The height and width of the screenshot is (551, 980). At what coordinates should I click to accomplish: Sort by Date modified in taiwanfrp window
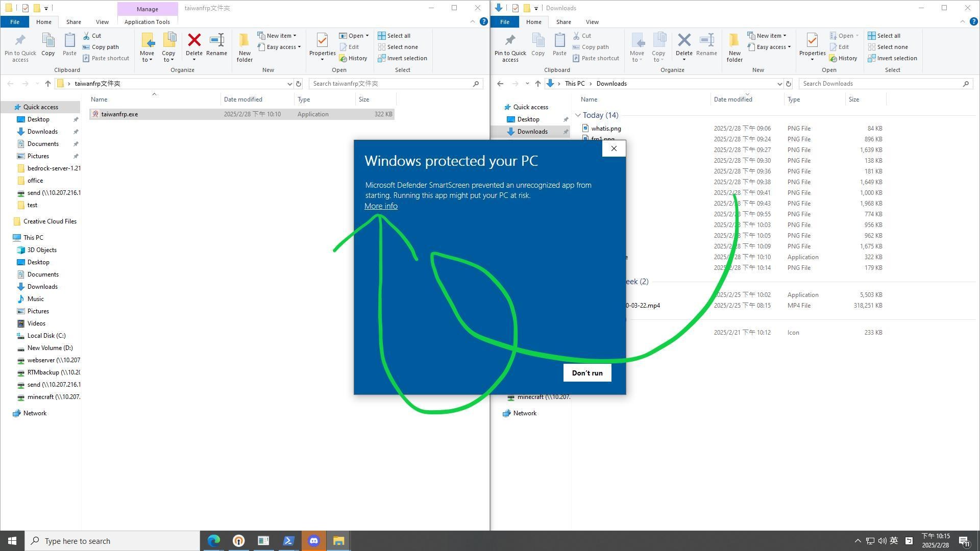pyautogui.click(x=243, y=99)
